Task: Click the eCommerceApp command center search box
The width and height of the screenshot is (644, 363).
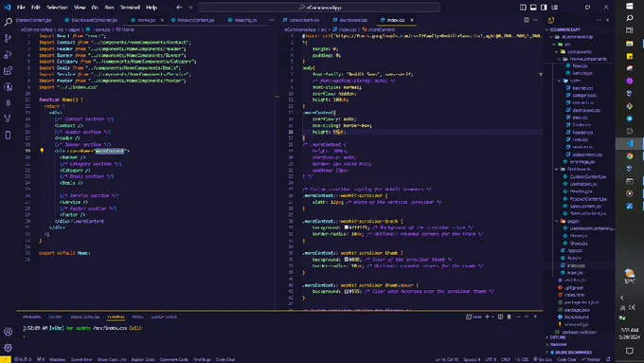Action: tap(319, 7)
